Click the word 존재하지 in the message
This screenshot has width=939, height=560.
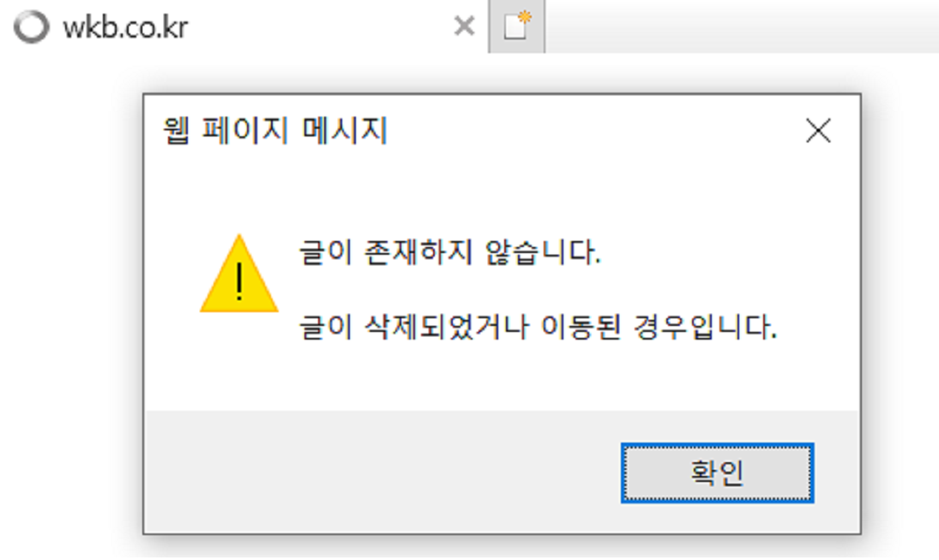click(418, 252)
